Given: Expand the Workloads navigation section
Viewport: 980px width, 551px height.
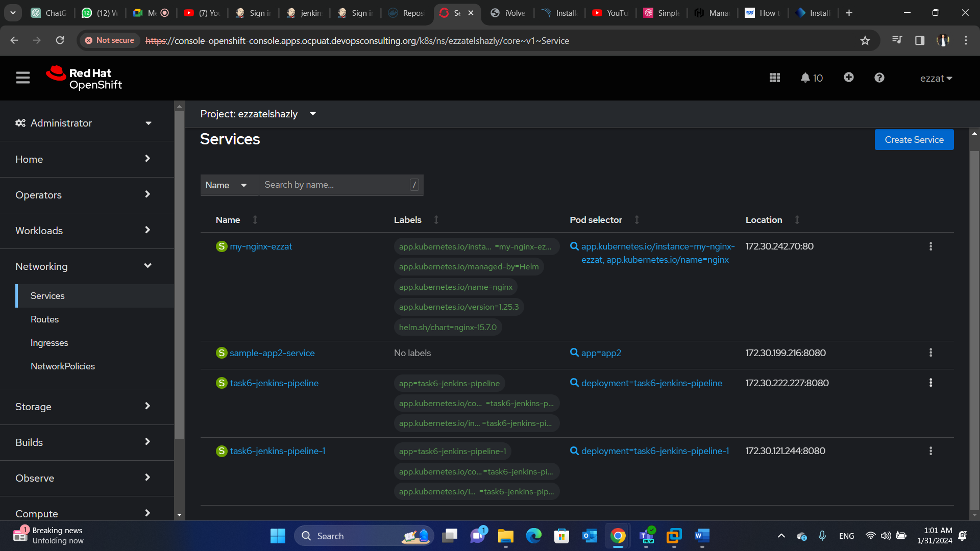Looking at the screenshot, I should [x=83, y=231].
